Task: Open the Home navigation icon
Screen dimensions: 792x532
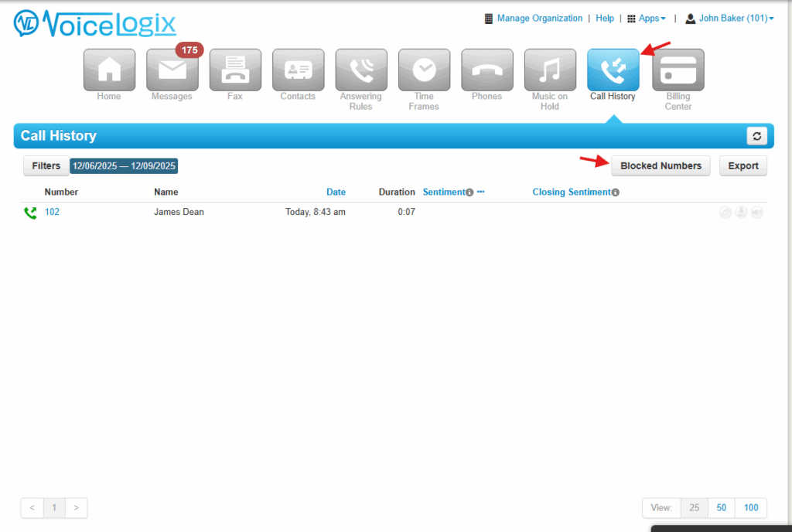Action: coord(109,70)
